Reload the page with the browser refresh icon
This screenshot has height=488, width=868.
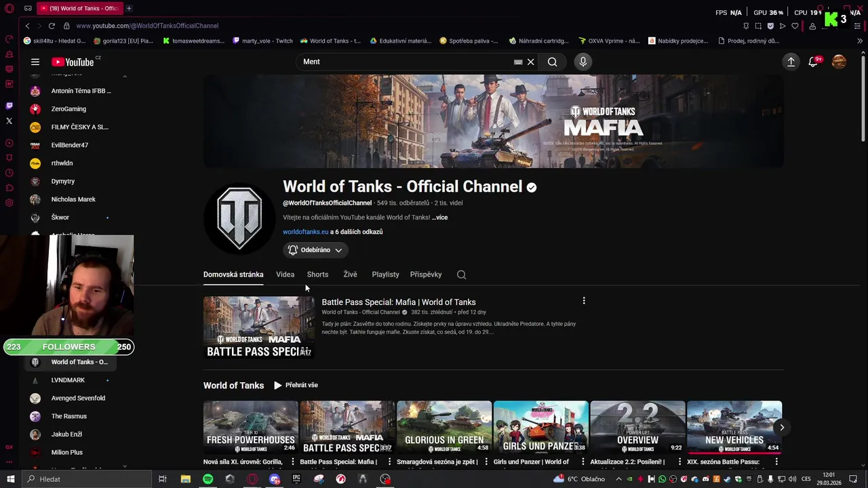52,26
